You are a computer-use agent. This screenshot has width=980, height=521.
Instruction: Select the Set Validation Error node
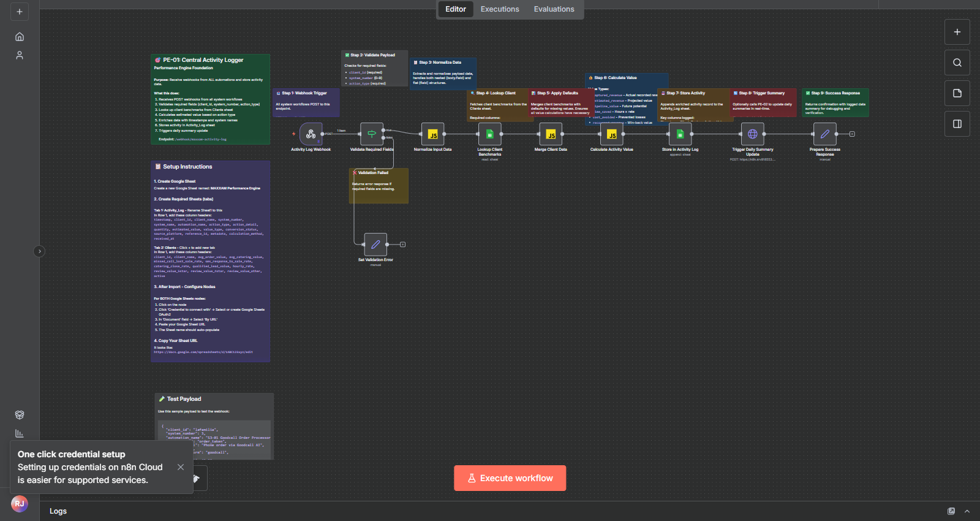click(375, 244)
